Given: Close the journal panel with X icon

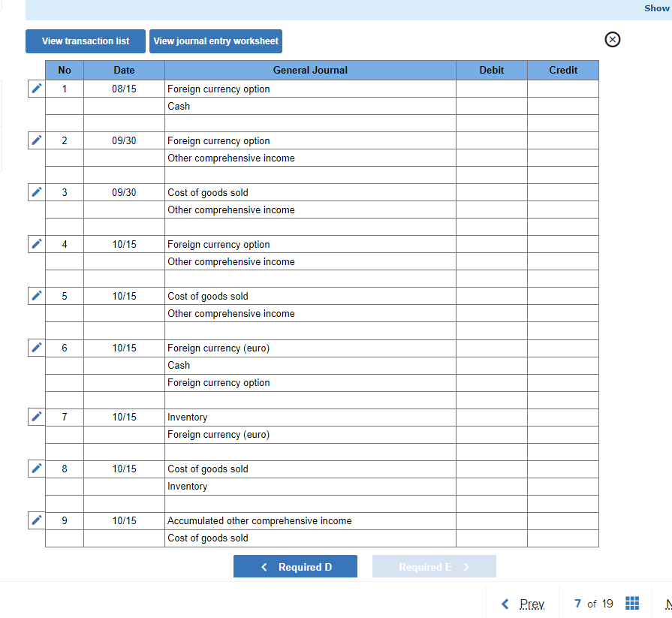Looking at the screenshot, I should [x=613, y=40].
